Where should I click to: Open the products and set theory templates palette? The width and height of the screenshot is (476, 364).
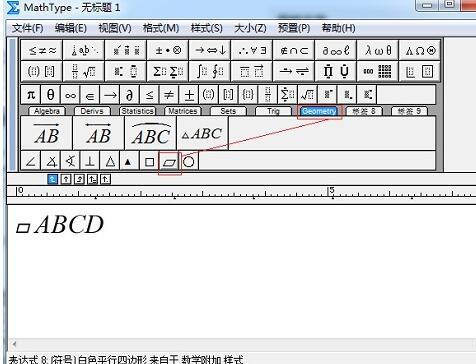click(336, 71)
